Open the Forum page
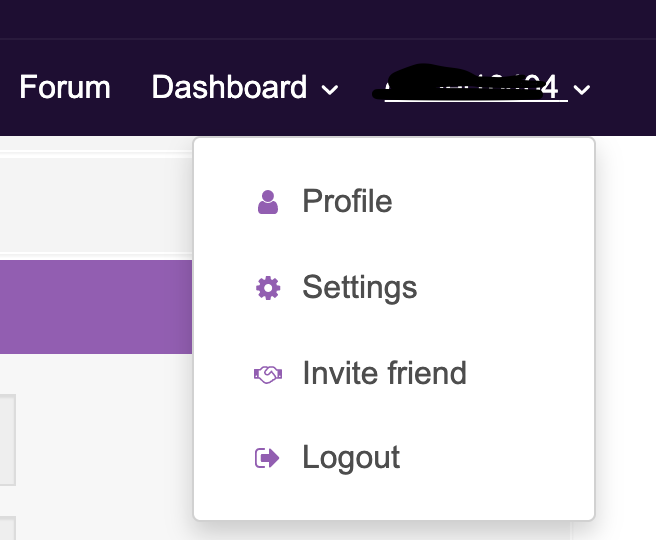This screenshot has height=540, width=656. point(65,88)
